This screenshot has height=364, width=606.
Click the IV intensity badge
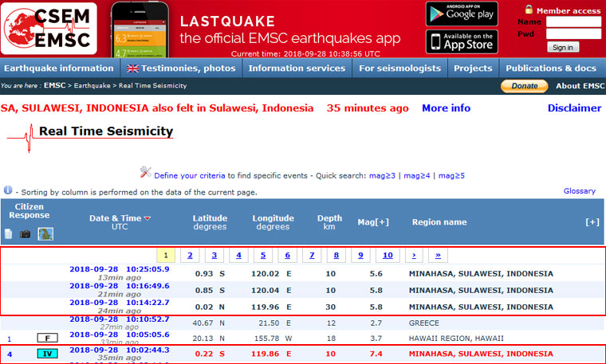(x=48, y=353)
